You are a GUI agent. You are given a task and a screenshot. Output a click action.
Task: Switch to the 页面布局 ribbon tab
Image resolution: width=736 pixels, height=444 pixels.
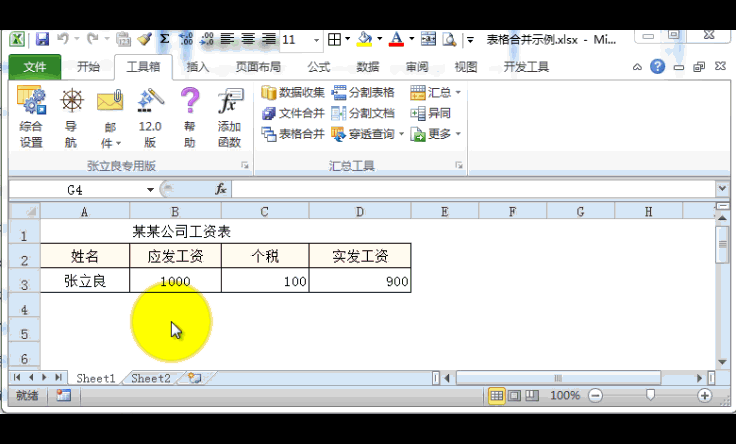pyautogui.click(x=258, y=67)
